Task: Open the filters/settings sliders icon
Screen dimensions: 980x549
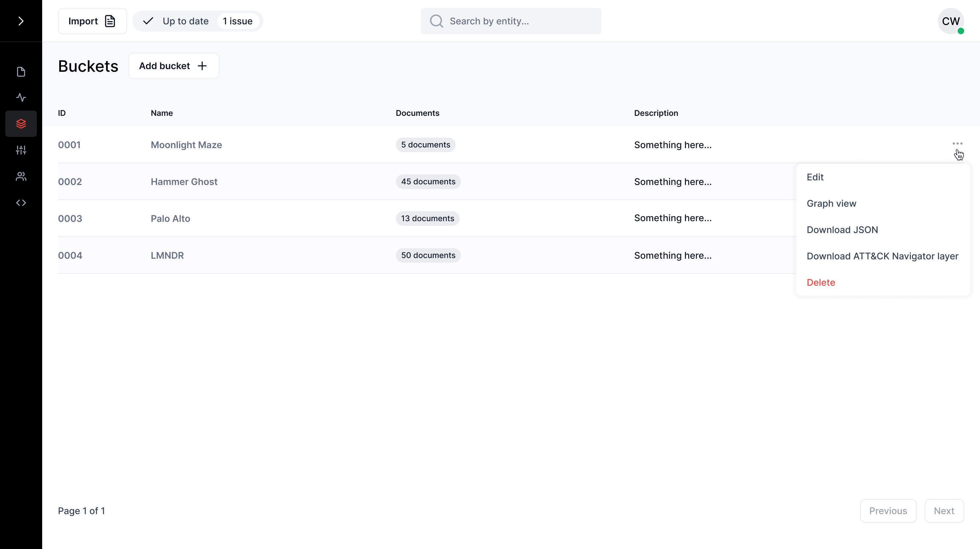Action: [x=21, y=150]
